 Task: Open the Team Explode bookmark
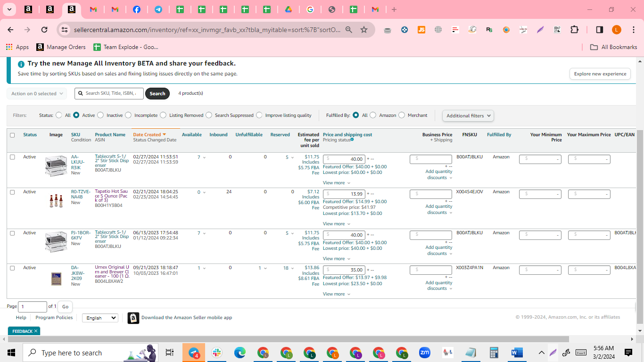(x=126, y=47)
